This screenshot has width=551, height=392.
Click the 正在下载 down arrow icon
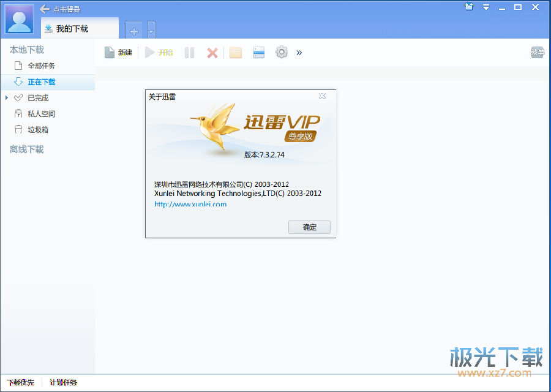click(18, 82)
